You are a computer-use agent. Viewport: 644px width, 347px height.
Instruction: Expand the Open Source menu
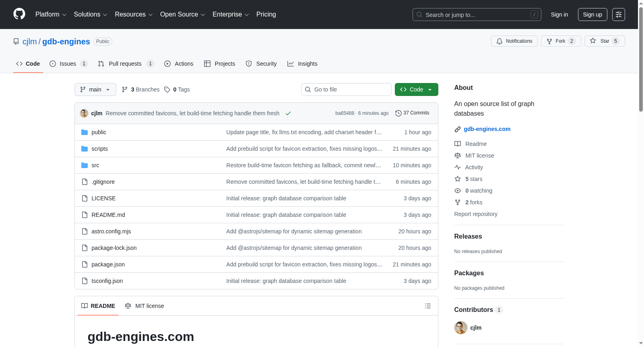coord(183,15)
